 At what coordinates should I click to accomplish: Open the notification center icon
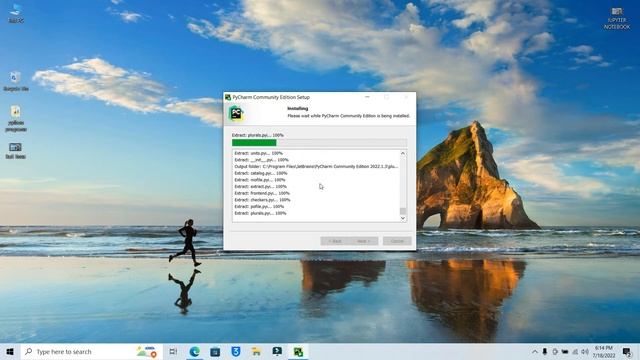627,351
